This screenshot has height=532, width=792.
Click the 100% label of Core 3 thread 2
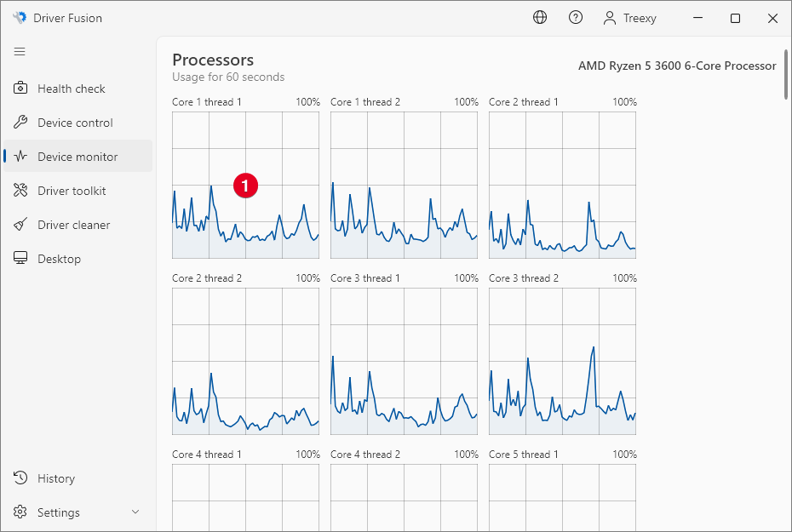click(x=624, y=278)
